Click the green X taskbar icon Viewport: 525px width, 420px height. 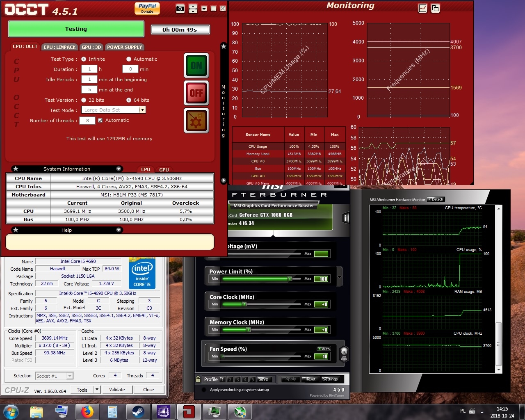coord(240,411)
